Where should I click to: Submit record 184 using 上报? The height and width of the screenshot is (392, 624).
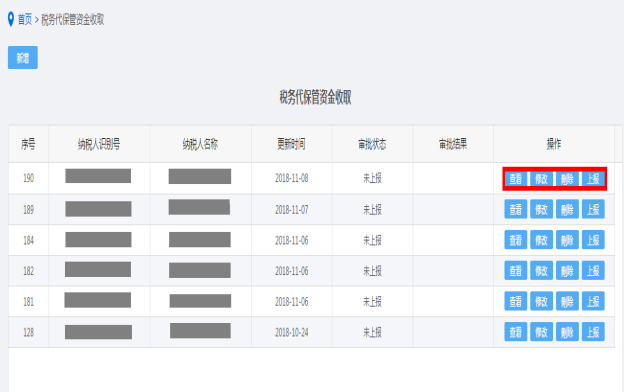pyautogui.click(x=593, y=240)
